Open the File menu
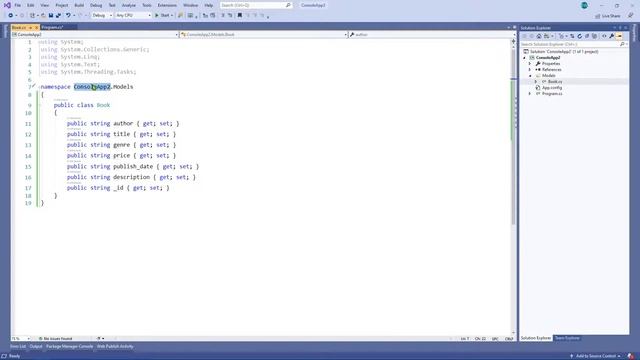The image size is (640, 360). point(18,5)
